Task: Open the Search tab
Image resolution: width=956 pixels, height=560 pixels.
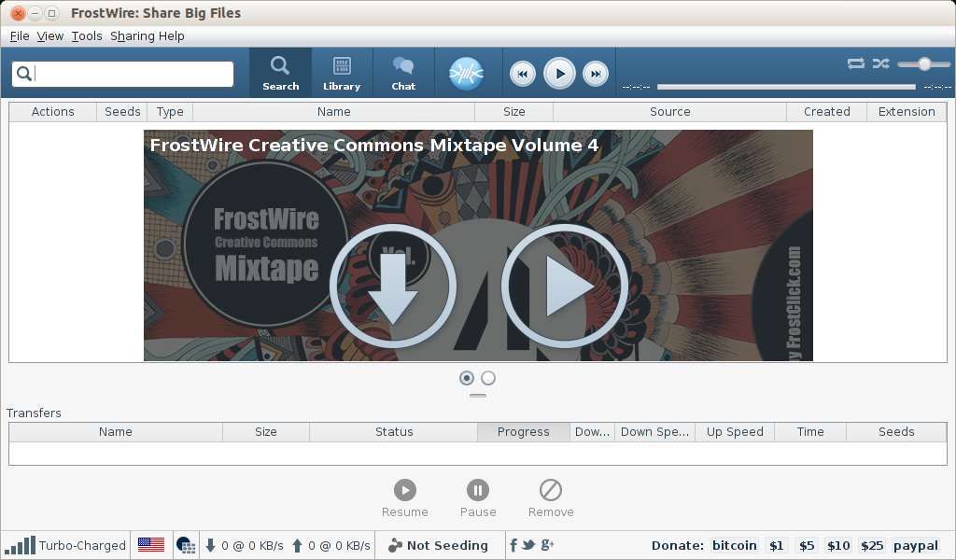Action: [x=280, y=73]
